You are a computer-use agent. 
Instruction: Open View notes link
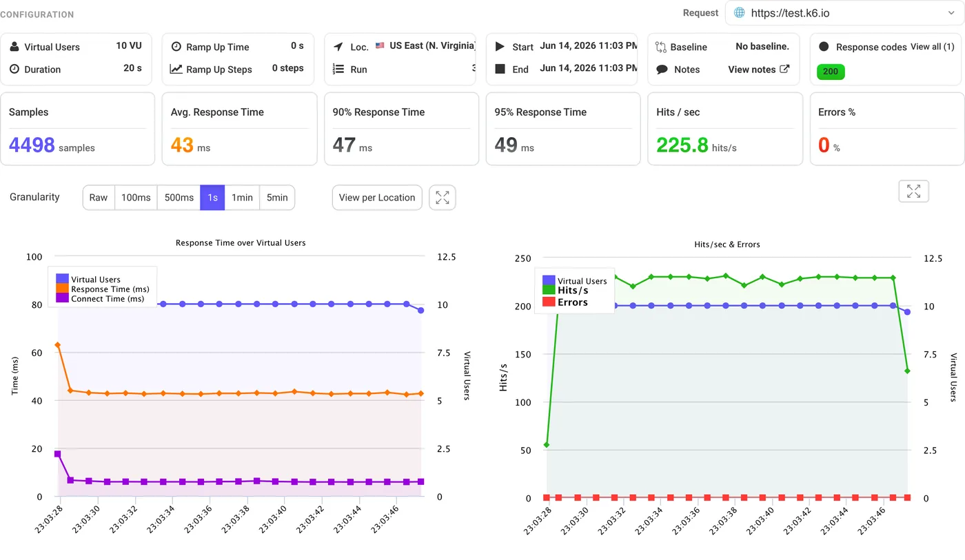click(x=758, y=70)
